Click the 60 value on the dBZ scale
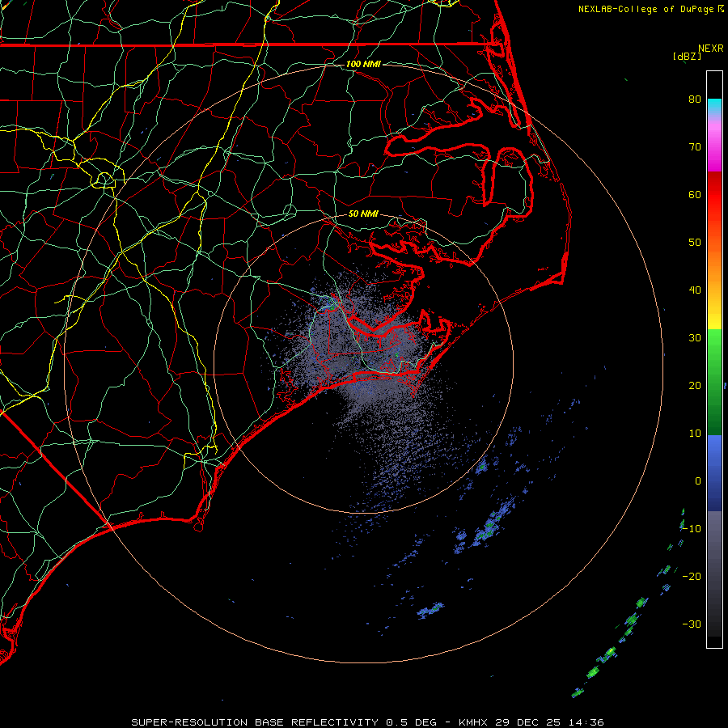 [695, 194]
